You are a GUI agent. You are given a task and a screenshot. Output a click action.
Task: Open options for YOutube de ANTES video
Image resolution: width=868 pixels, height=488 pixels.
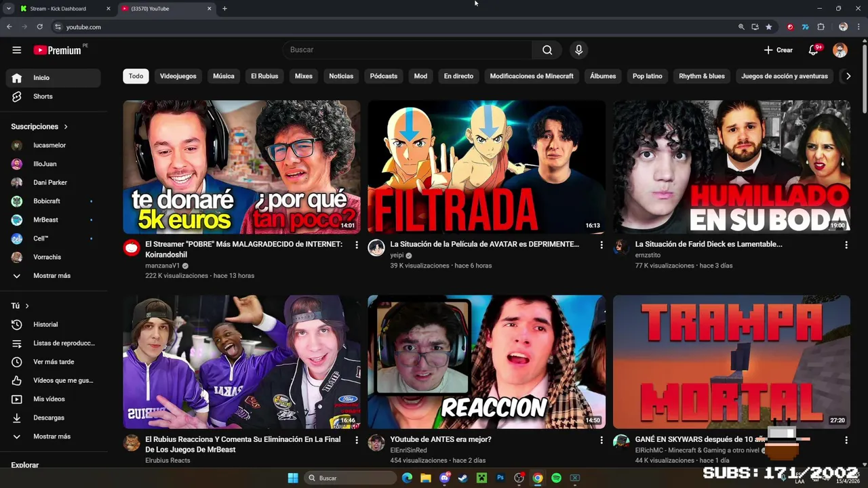[x=601, y=440]
